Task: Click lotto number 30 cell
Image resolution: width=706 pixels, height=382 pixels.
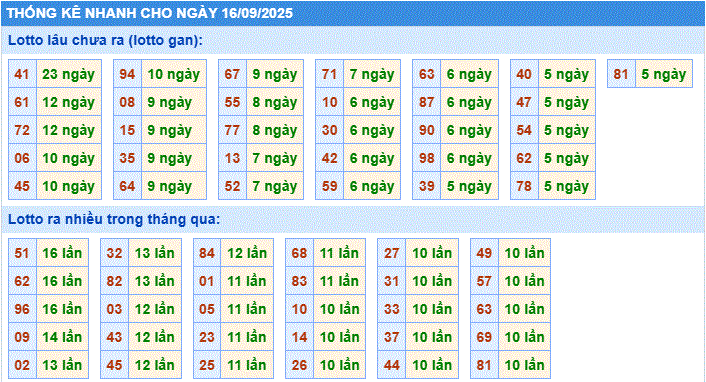Action: (330, 130)
